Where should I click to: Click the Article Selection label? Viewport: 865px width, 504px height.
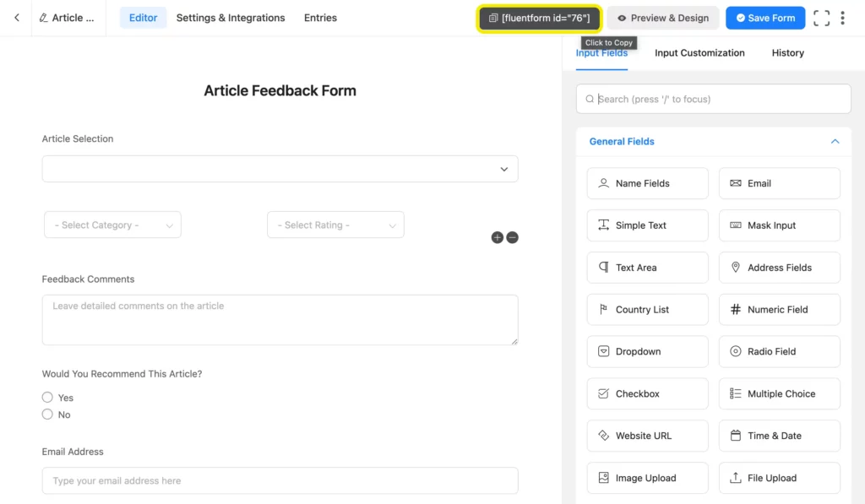click(x=78, y=139)
